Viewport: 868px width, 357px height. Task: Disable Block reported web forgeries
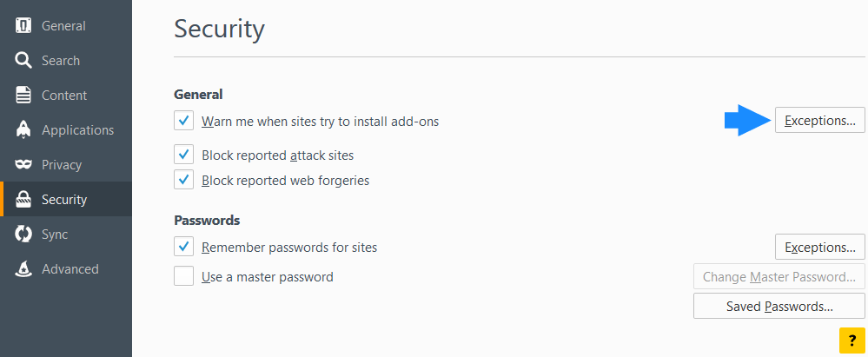point(184,180)
